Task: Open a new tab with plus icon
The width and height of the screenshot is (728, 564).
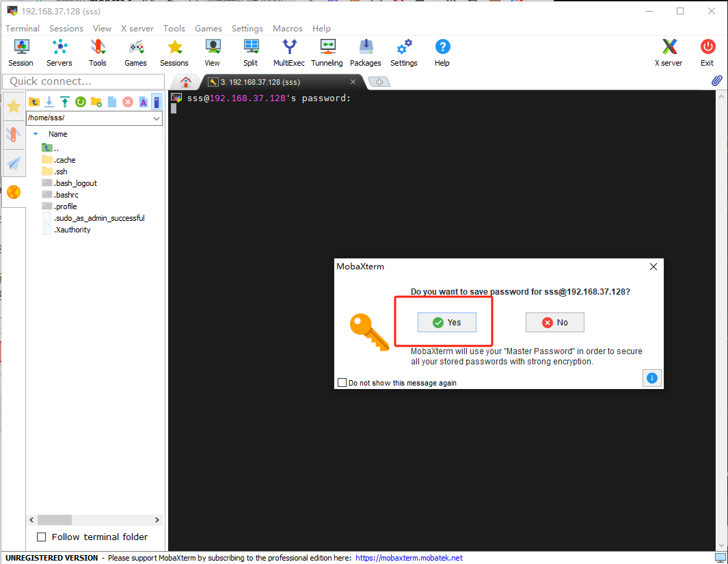Action: click(379, 82)
